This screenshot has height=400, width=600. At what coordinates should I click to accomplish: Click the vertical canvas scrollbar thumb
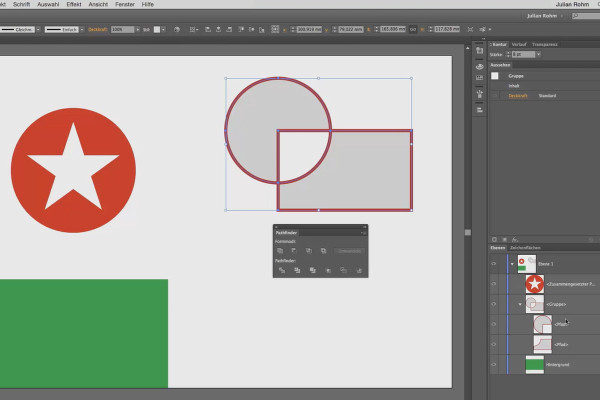[x=468, y=233]
